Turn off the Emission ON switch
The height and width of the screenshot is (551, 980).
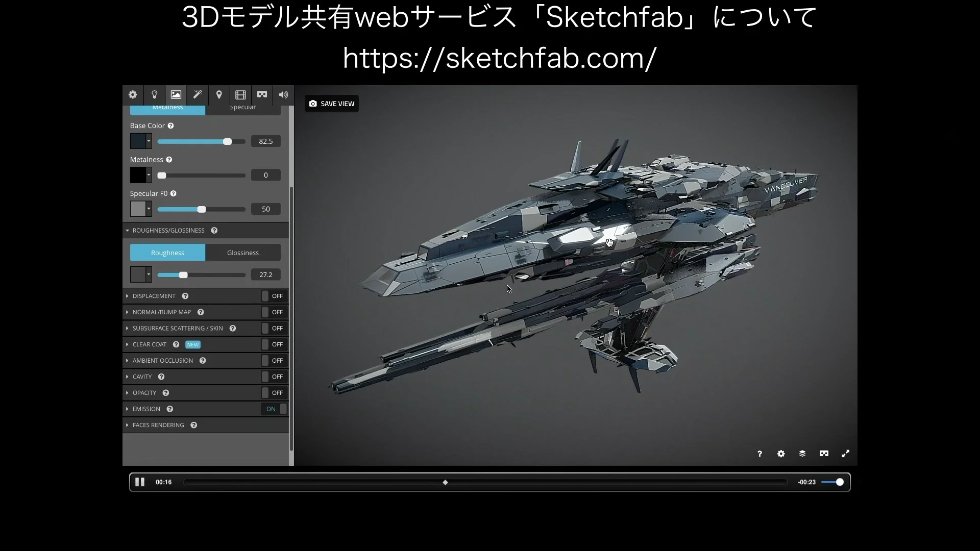pyautogui.click(x=274, y=409)
